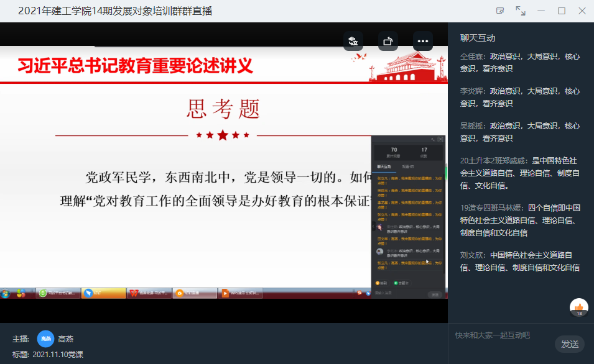Click the mute audio icon on video
Viewport: 594px width, 364px height.
coord(353,41)
